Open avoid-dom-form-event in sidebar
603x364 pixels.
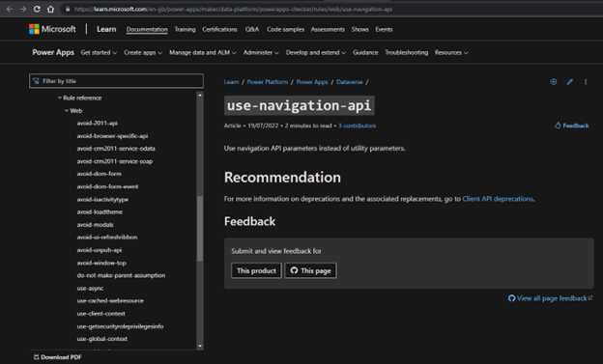pyautogui.click(x=107, y=186)
